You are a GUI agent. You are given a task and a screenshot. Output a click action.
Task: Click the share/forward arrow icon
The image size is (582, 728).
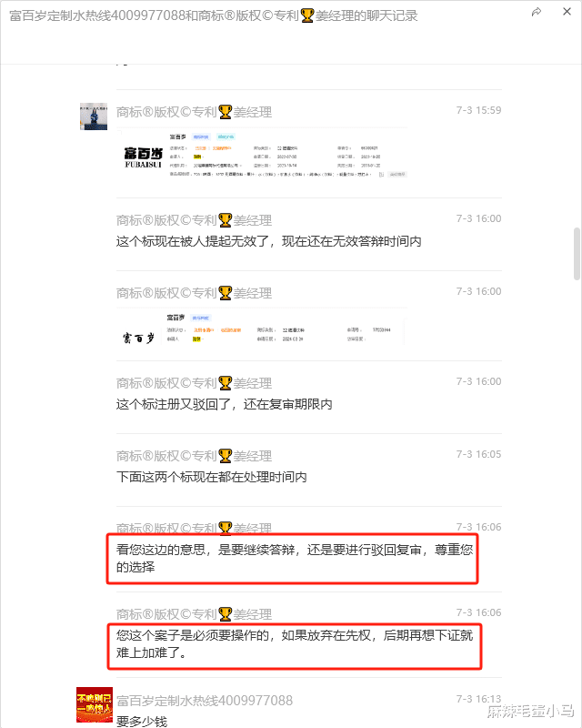pyautogui.click(x=537, y=12)
